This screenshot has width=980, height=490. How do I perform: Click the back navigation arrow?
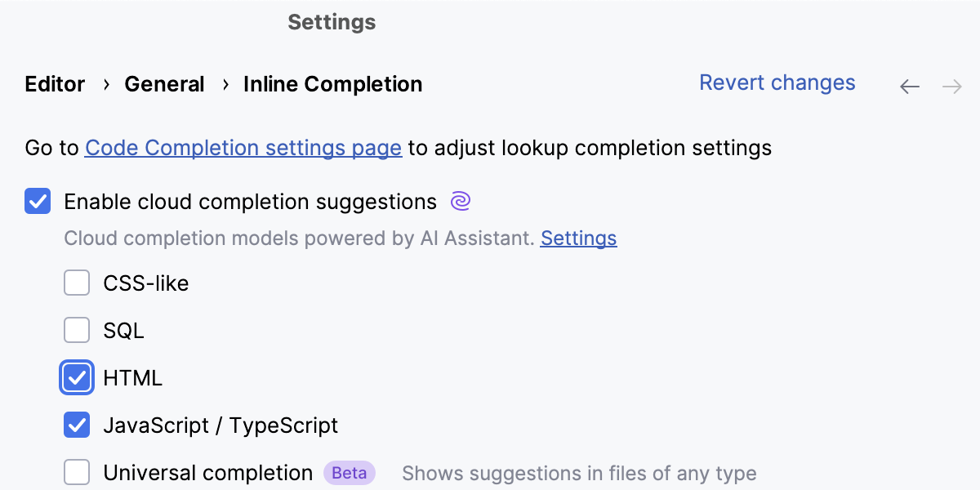click(909, 86)
